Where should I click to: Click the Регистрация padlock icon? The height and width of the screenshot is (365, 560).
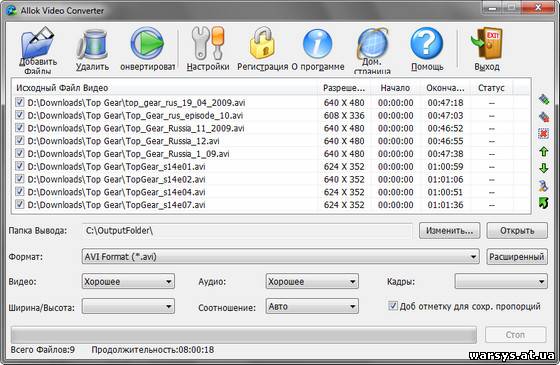262,43
